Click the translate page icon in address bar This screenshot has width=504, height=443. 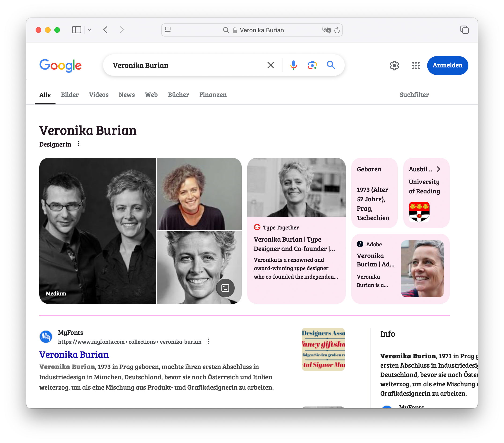tap(326, 30)
